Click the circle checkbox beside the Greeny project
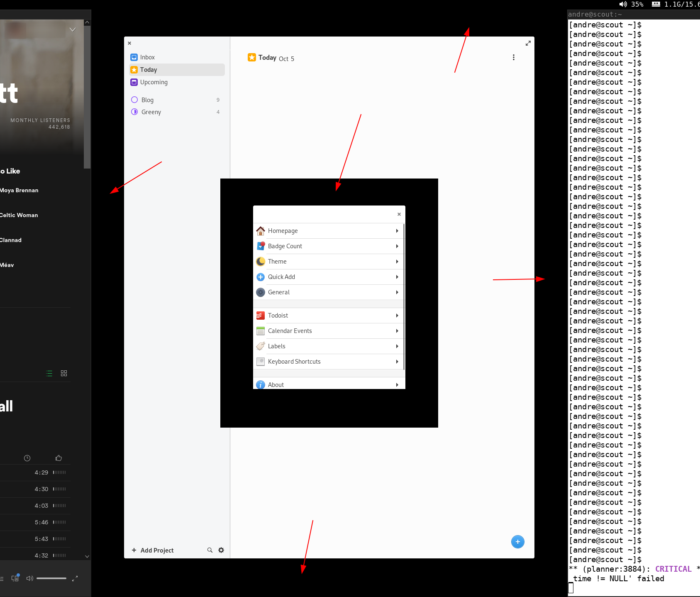Viewport: 700px width, 597px height. [134, 112]
